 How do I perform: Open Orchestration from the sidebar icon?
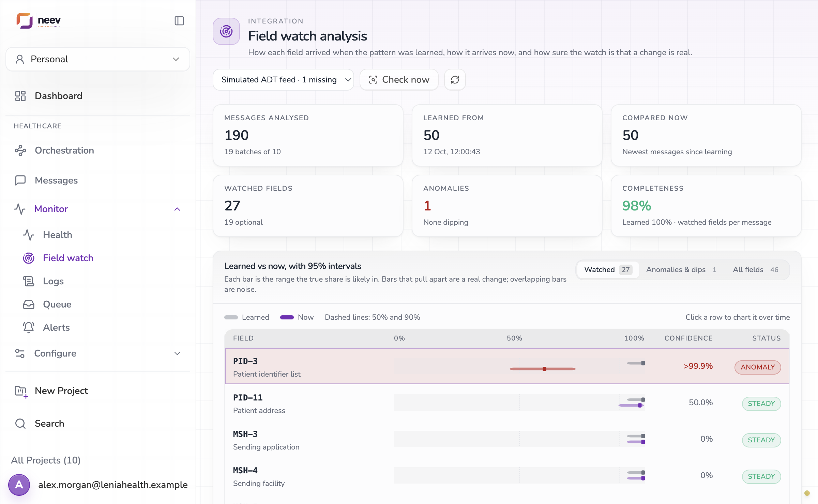(x=20, y=151)
